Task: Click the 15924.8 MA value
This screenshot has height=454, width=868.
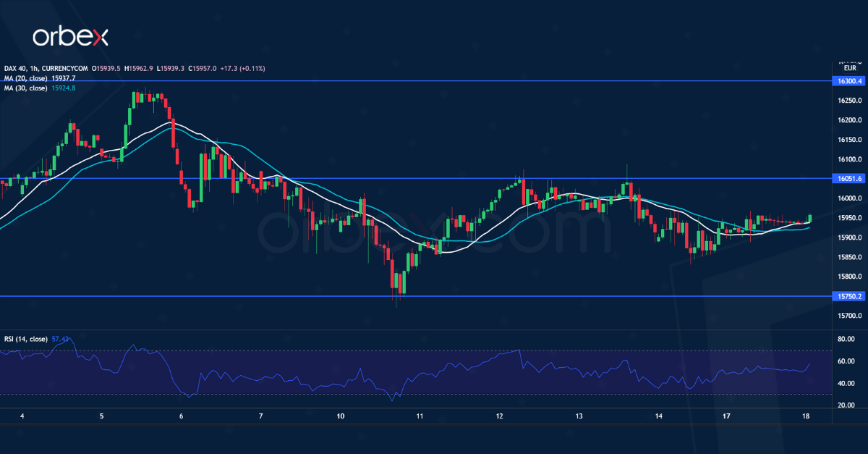Action: pos(64,88)
